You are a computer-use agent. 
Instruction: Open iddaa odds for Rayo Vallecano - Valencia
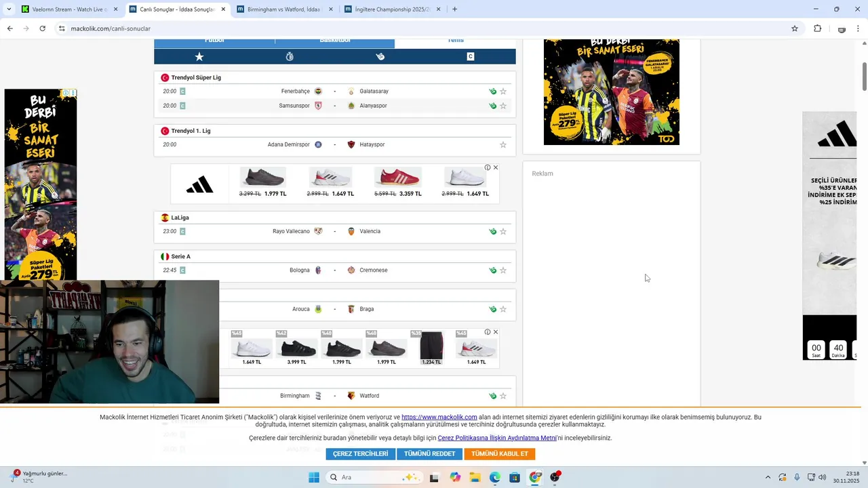pos(493,231)
